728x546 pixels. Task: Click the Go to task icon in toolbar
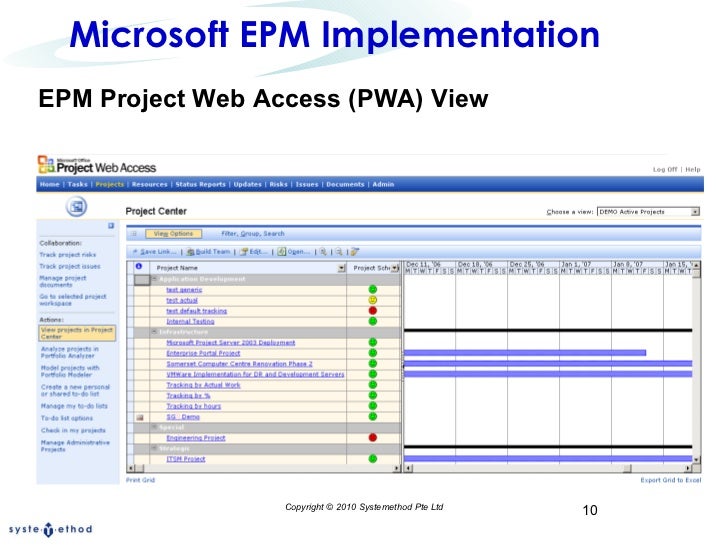(355, 252)
